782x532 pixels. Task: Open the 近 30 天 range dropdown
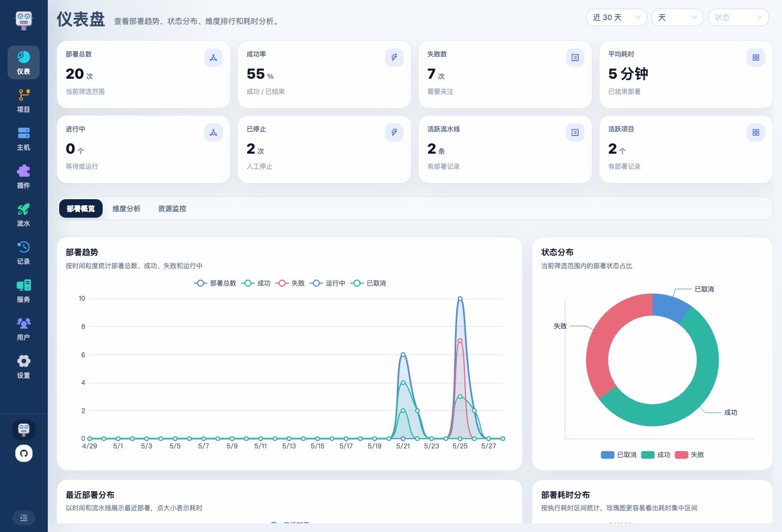pos(617,17)
